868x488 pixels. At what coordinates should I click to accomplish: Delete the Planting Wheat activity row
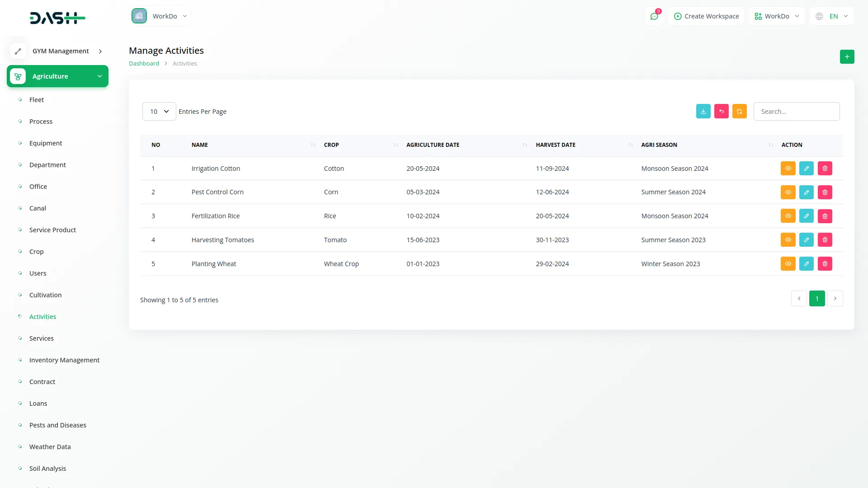coord(825,264)
